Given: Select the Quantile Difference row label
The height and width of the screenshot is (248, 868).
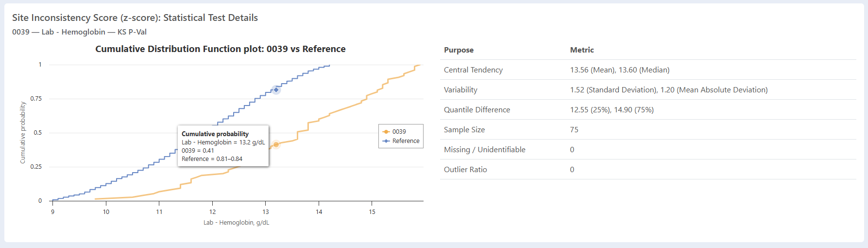Looking at the screenshot, I should click(477, 110).
